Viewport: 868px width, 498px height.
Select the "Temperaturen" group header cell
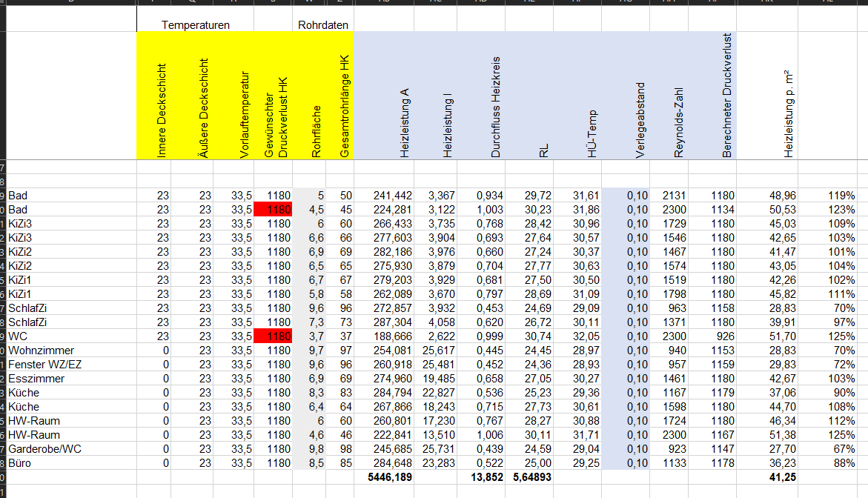click(196, 25)
